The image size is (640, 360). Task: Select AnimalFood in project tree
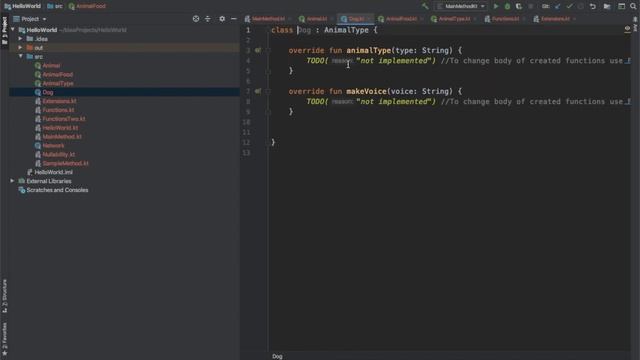pyautogui.click(x=58, y=74)
